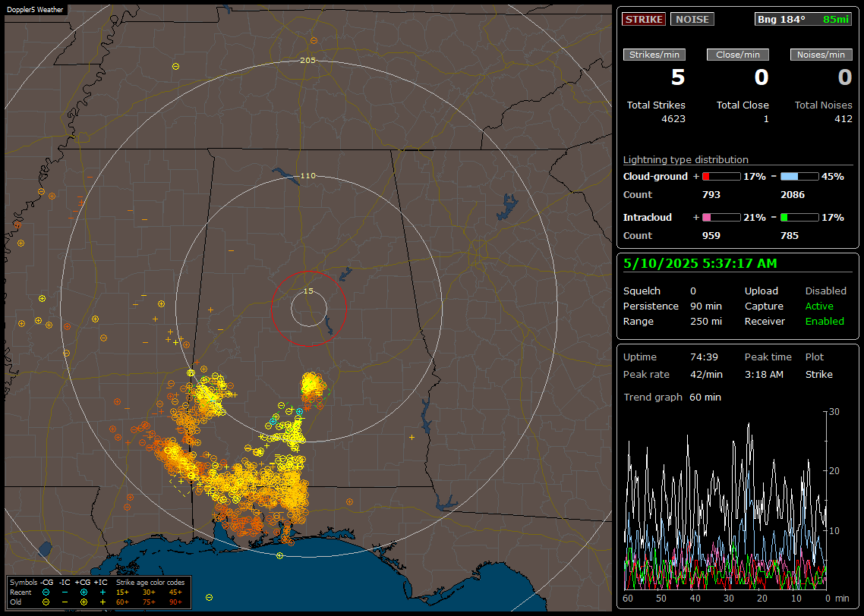Click the Close/min label button
Image resolution: width=864 pixels, height=616 pixels.
click(x=738, y=55)
